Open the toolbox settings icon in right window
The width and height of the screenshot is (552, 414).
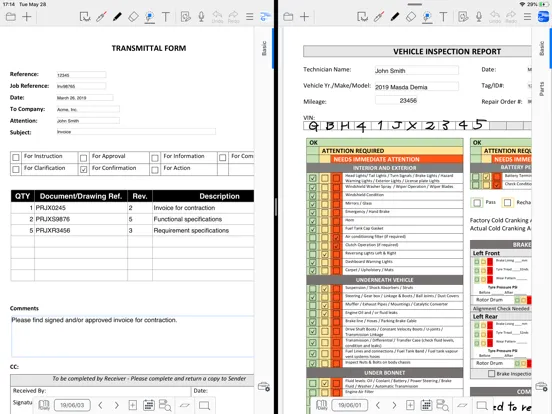(x=541, y=387)
